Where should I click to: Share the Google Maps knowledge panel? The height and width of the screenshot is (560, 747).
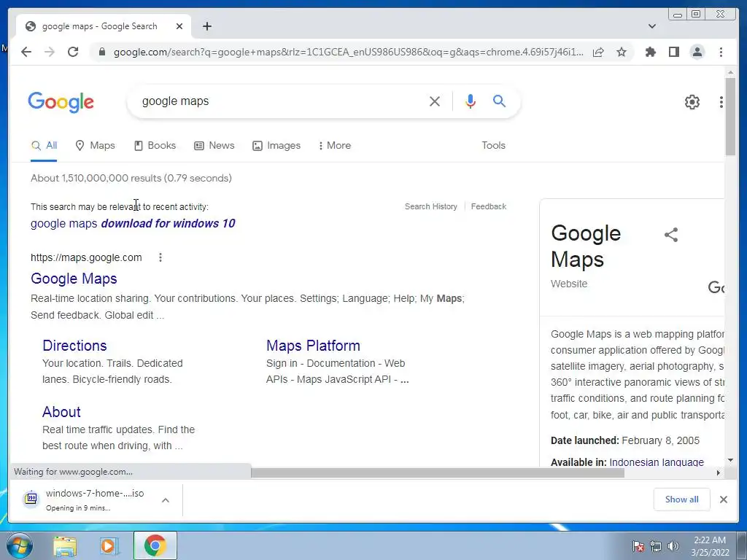pos(671,235)
